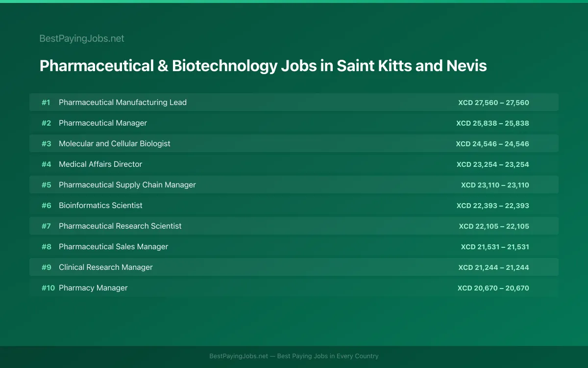Screen dimensions: 588x368
Task: Select the Pharmaceutical Manager job title
Action: pos(103,123)
